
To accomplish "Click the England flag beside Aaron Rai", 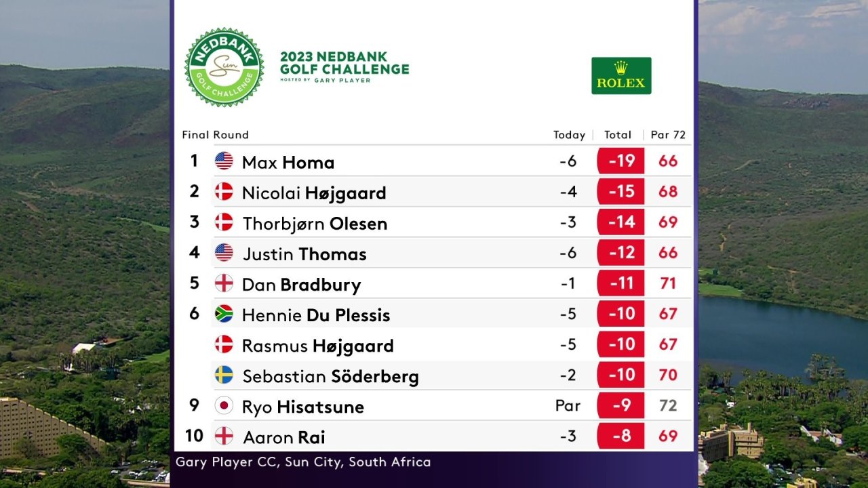I will [x=224, y=436].
